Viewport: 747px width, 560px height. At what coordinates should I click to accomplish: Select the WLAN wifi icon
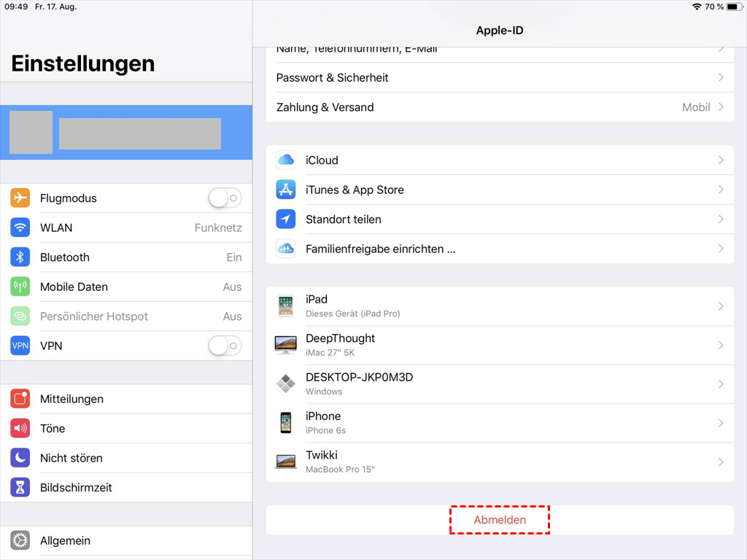click(20, 227)
